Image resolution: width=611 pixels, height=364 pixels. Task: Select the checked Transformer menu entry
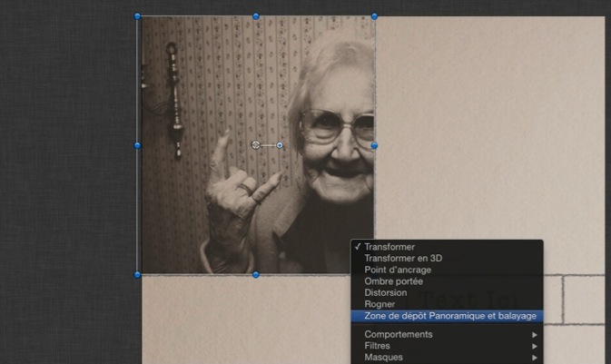tap(447, 247)
